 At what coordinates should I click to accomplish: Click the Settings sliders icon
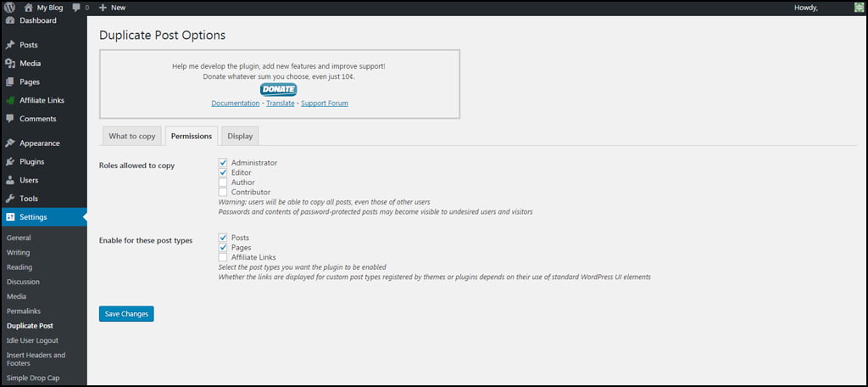click(x=10, y=217)
